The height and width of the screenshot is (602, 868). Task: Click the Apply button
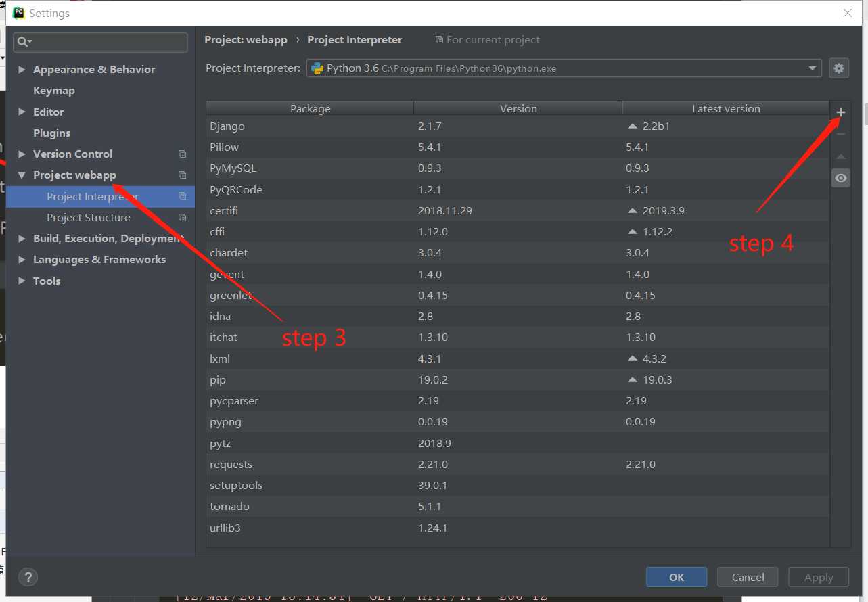(819, 577)
